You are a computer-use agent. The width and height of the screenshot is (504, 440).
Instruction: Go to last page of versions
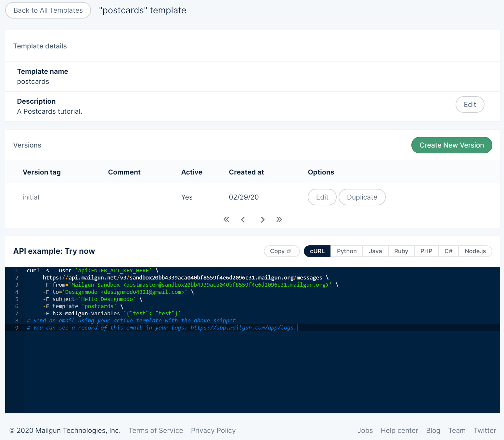point(279,219)
